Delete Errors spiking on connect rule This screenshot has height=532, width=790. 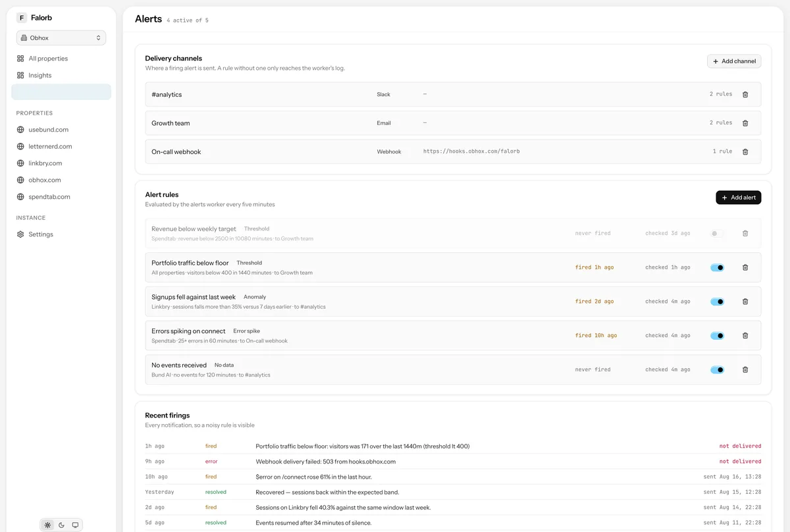[745, 335]
